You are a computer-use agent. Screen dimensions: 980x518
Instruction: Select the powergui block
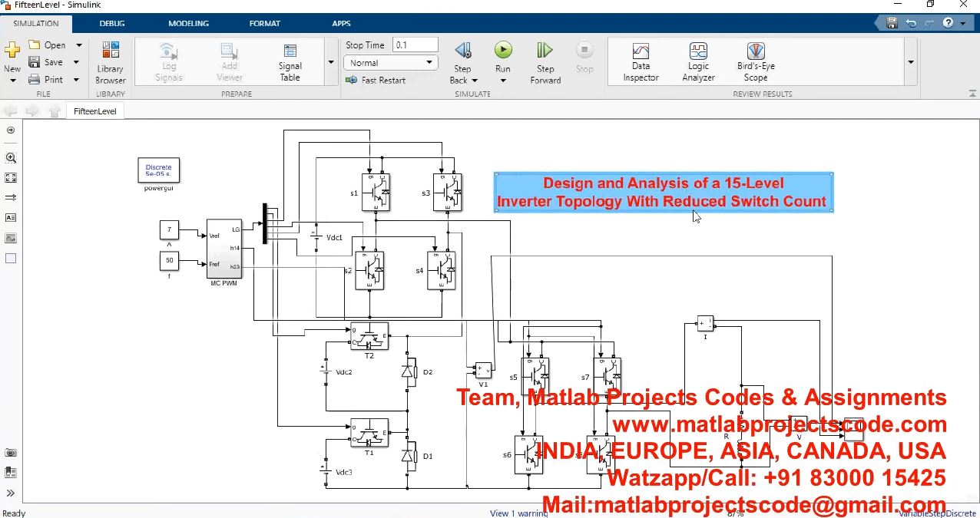click(159, 170)
